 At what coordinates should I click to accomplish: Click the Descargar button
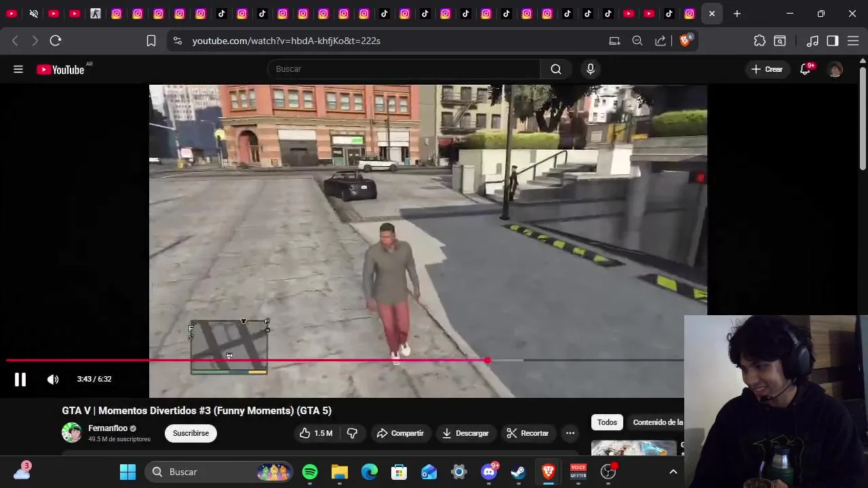tap(465, 433)
